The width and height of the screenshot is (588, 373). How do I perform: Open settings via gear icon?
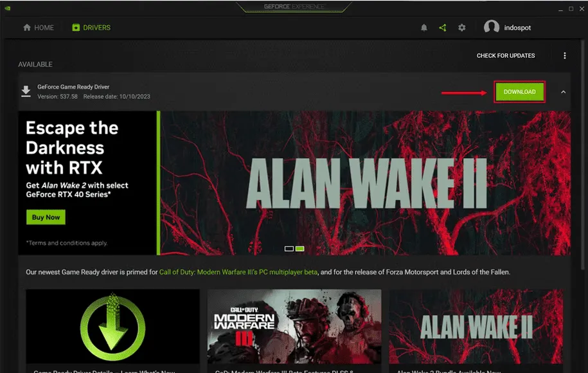point(461,28)
